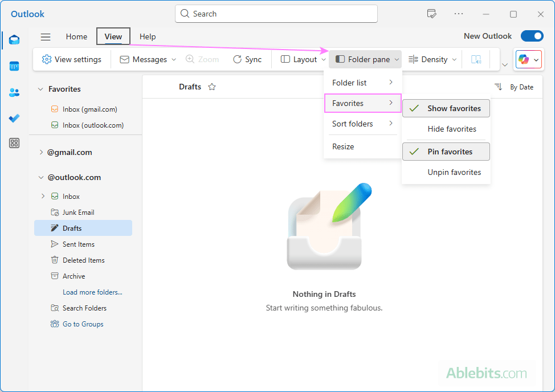Viewport: 555px width, 392px height.
Task: Open Copilot dropdown arrow
Action: (536, 60)
